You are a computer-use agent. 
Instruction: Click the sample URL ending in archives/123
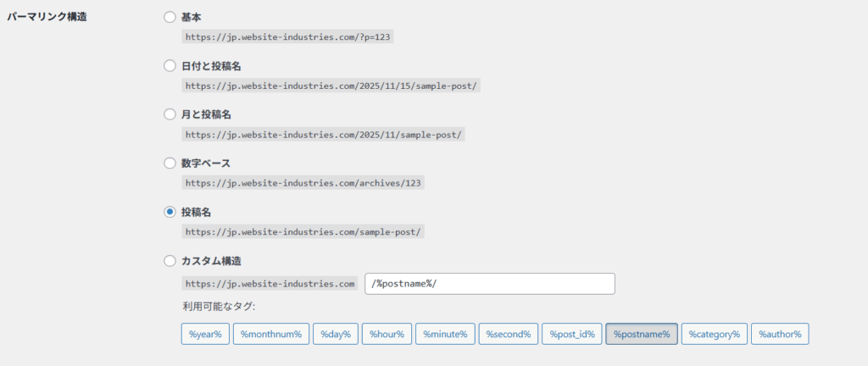pos(303,182)
